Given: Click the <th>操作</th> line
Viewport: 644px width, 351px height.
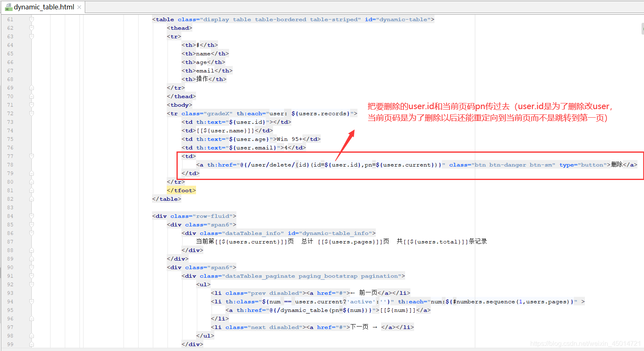Looking at the screenshot, I should (204, 79).
